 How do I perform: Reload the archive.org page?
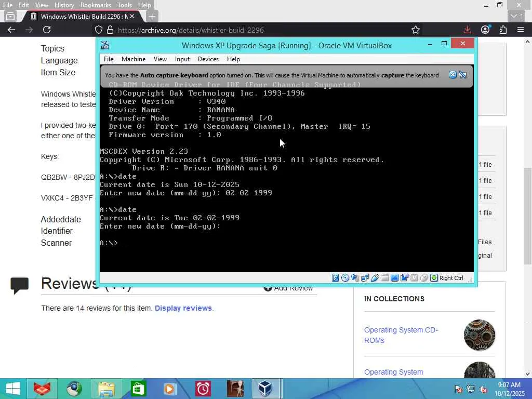coord(47,30)
